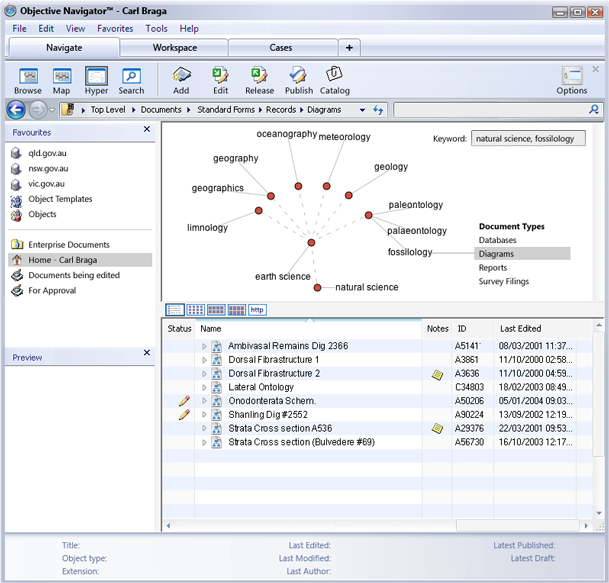Open the View menu
Screen dimensions: 609x583
pyautogui.click(x=75, y=29)
